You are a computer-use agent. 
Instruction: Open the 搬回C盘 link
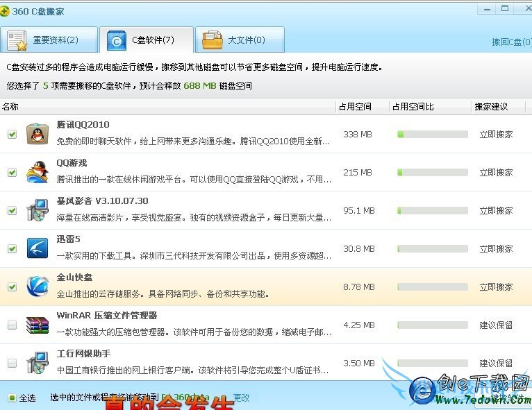click(512, 42)
